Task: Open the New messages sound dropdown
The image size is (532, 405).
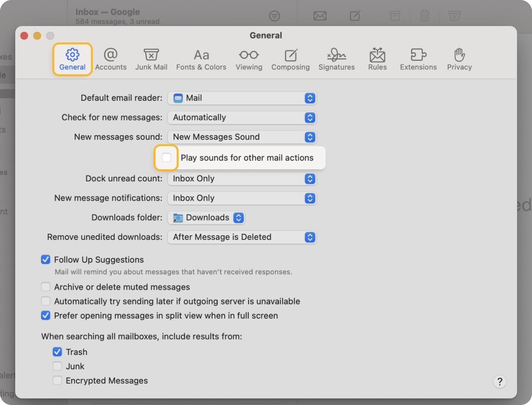Action: (x=242, y=137)
